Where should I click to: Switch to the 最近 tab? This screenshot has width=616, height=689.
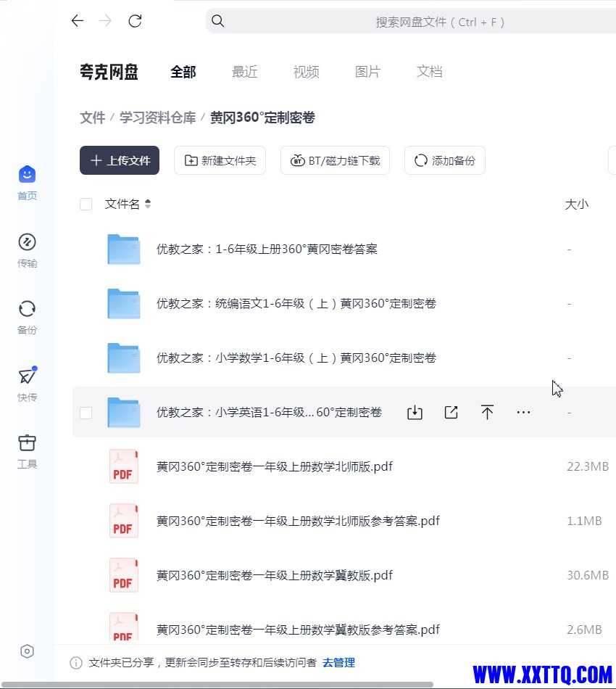[x=244, y=72]
